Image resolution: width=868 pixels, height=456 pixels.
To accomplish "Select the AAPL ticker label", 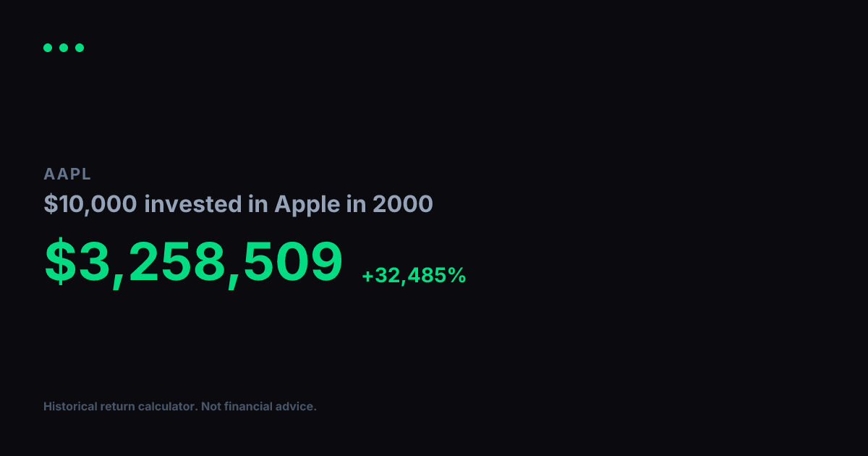I will tap(67, 174).
